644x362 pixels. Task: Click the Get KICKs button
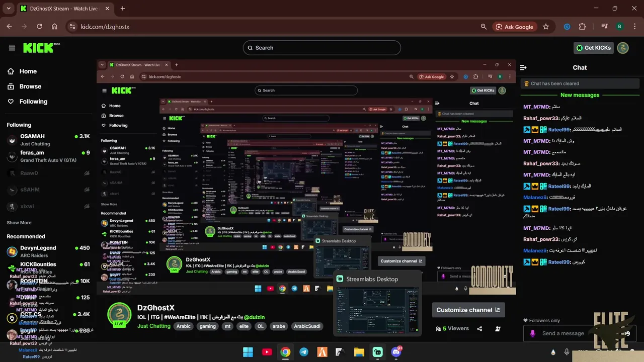[594, 48]
